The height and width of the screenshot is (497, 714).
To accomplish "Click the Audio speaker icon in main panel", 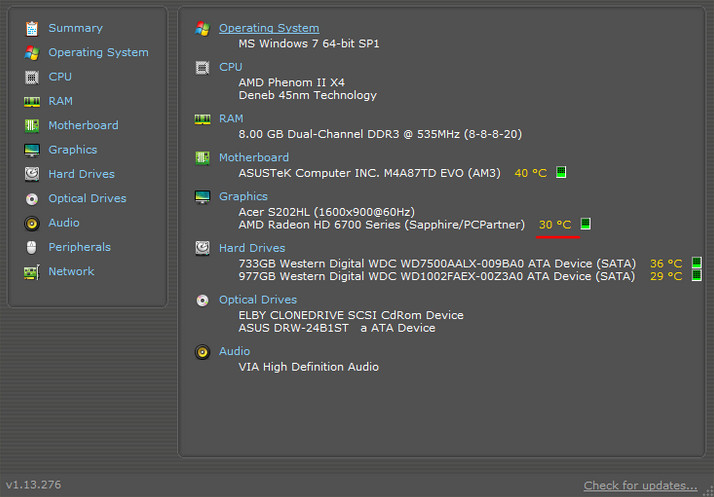I will tap(202, 352).
